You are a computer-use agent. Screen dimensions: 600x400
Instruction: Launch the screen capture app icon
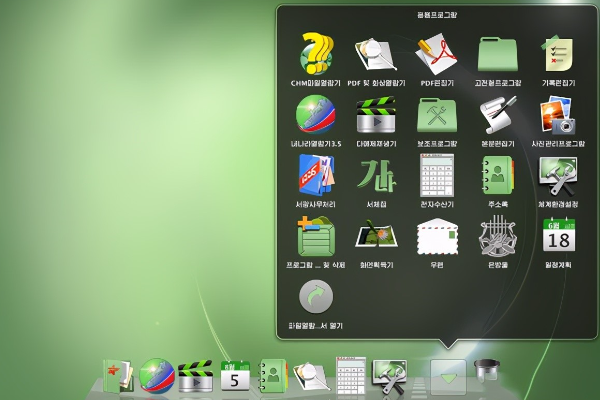[376, 236]
